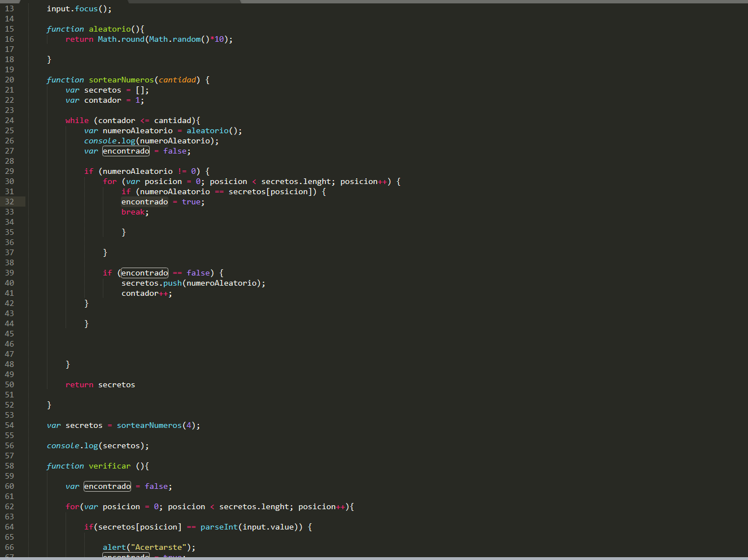The width and height of the screenshot is (748, 560).
Task: Click line number 20 in the gutter
Action: tap(10, 80)
